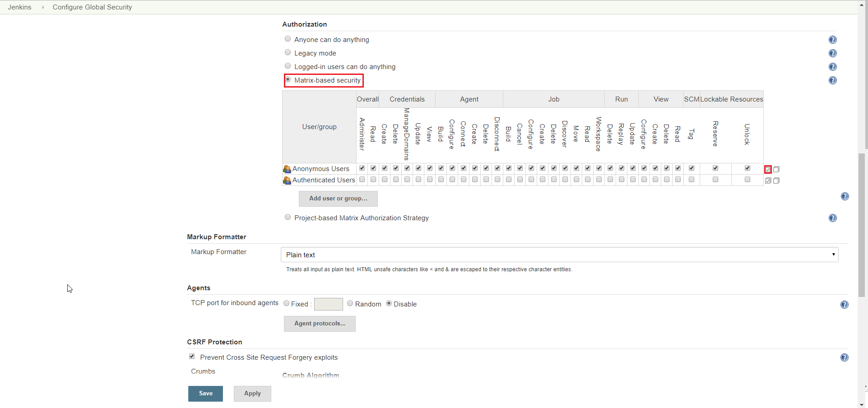
Task: Focus the Fixed TCP port number field
Action: point(328,304)
